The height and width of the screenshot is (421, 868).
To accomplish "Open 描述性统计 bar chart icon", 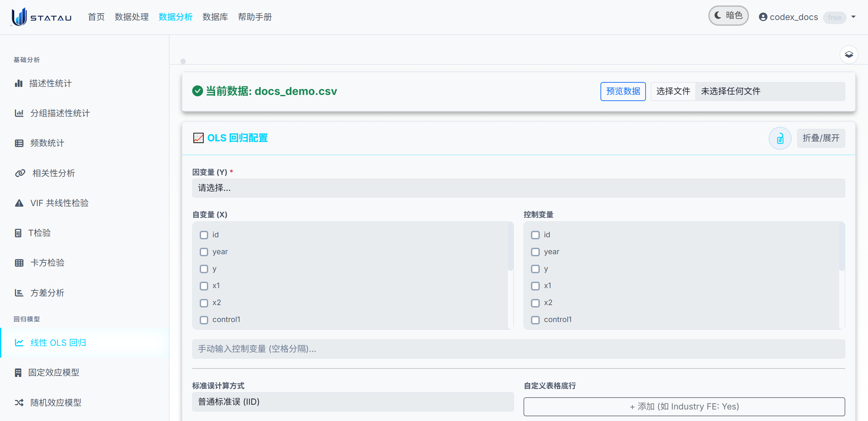I will [x=19, y=83].
